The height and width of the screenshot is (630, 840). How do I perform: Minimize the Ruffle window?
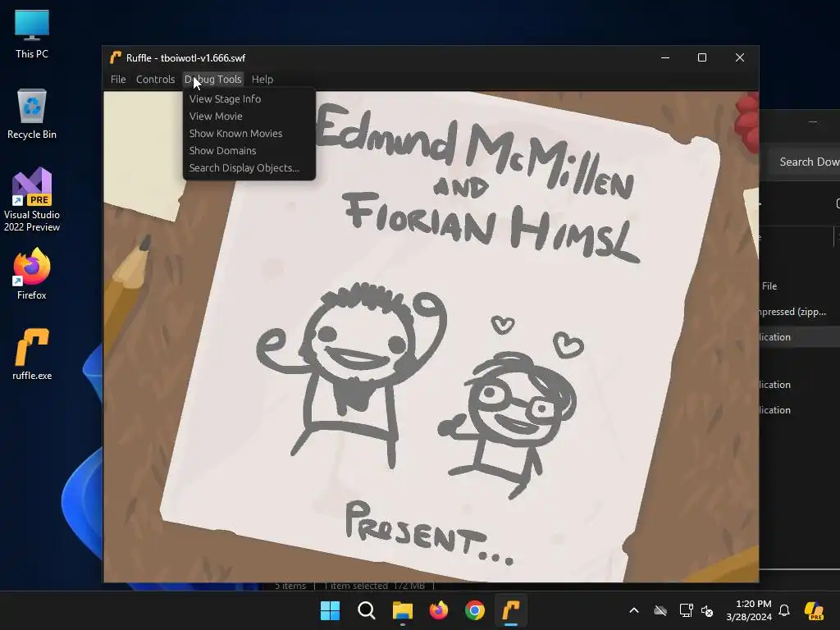[x=665, y=57]
